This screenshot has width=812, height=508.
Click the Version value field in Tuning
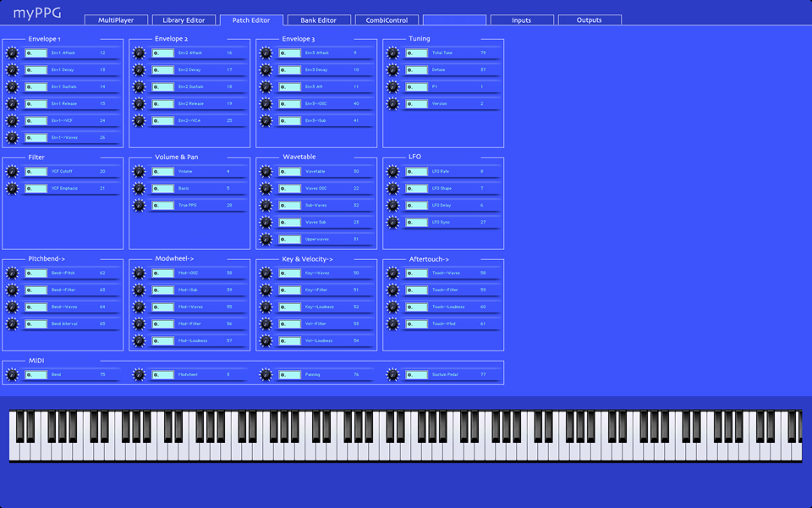tap(417, 104)
